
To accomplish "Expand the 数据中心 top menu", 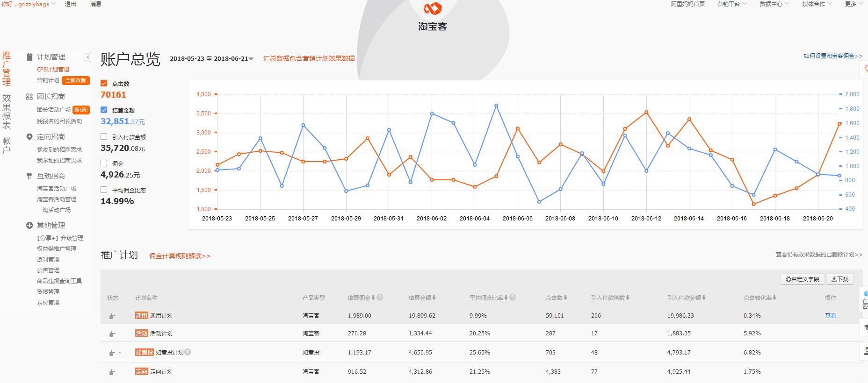I will click(x=774, y=4).
